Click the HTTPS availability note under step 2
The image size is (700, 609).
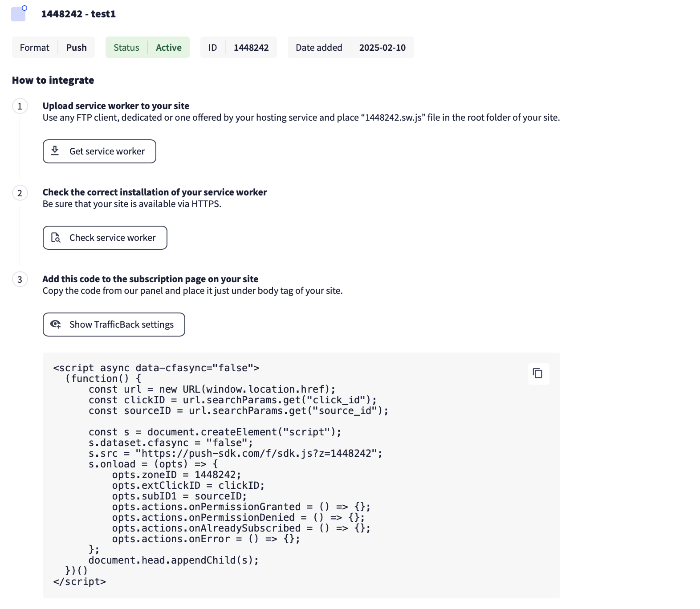tap(132, 204)
